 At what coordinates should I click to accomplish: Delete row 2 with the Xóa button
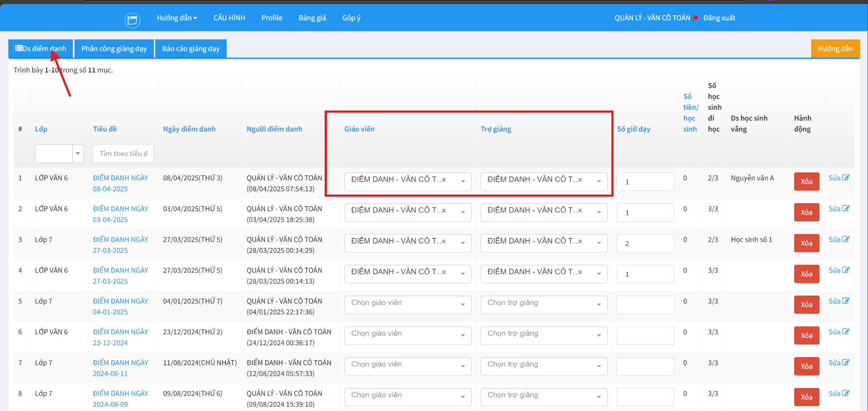click(806, 212)
